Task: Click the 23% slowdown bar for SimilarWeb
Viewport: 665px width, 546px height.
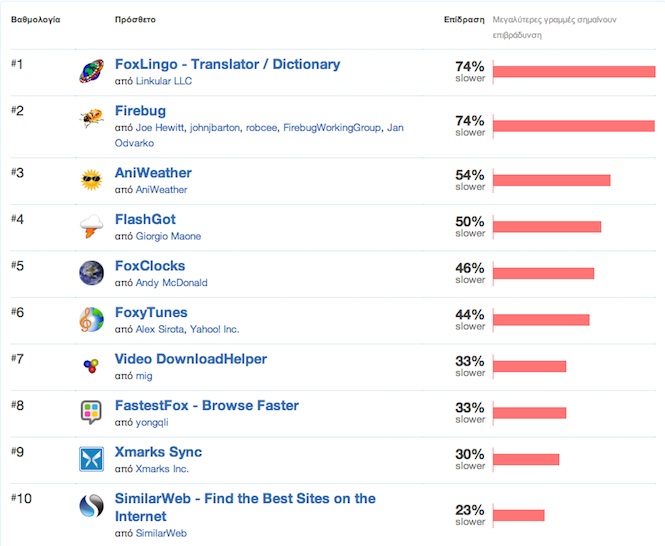Action: coord(518,515)
